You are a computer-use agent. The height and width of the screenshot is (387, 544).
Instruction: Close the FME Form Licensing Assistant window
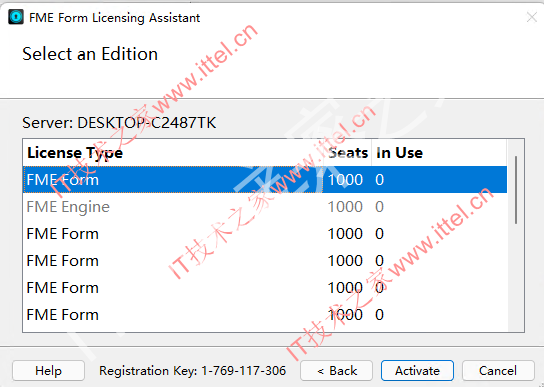click(x=532, y=17)
